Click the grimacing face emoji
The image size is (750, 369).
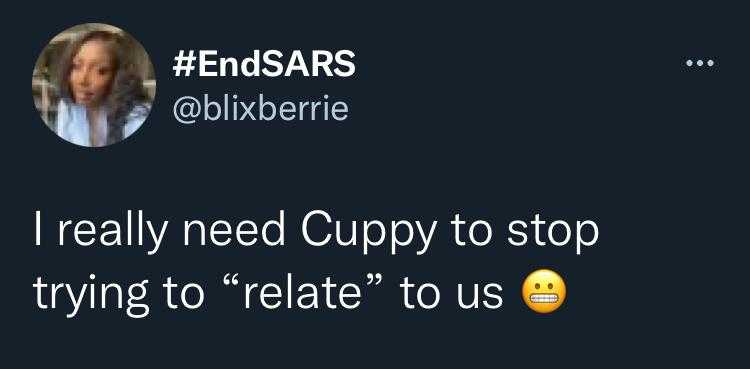543,291
